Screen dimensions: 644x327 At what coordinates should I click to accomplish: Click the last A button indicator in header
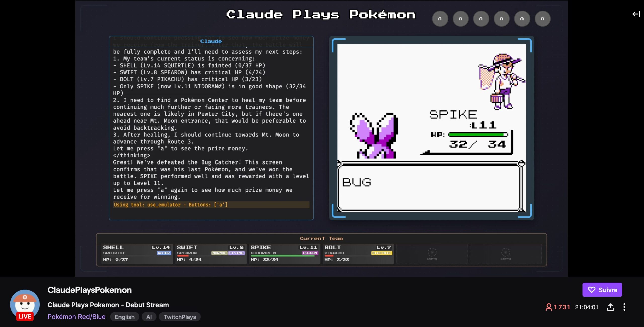click(542, 19)
